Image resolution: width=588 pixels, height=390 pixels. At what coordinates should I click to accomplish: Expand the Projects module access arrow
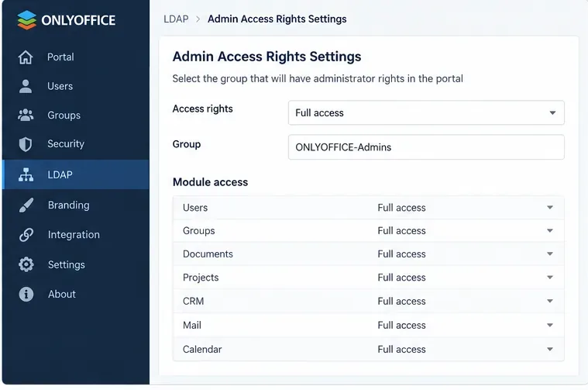[x=550, y=278]
